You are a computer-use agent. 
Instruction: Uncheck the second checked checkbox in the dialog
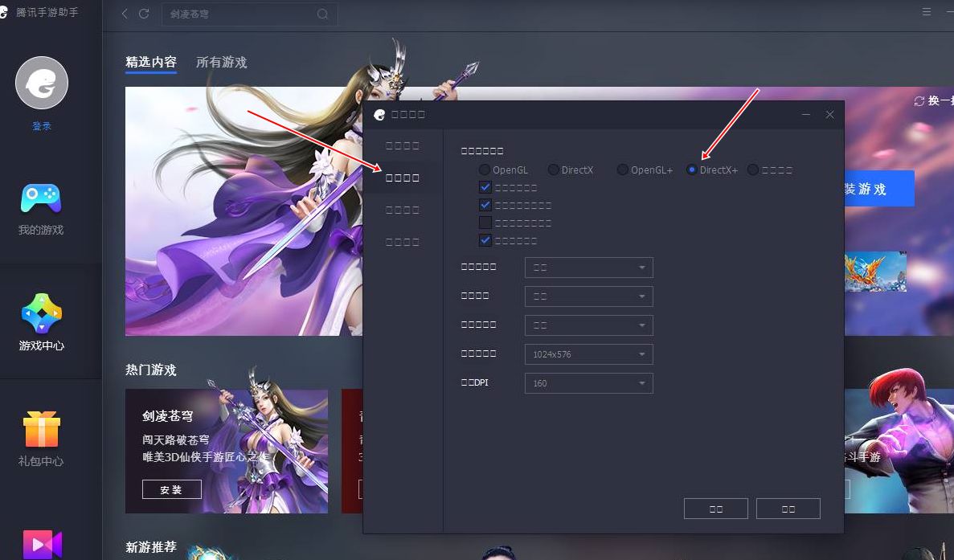click(485, 205)
